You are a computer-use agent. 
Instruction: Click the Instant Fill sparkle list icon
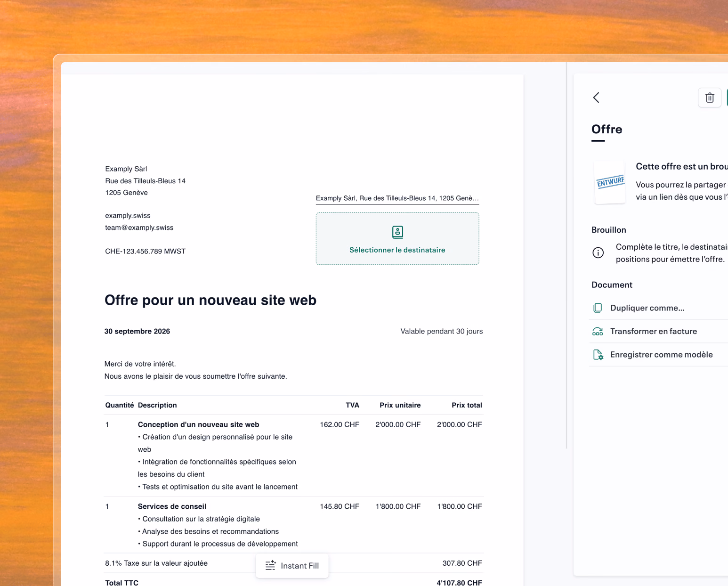pos(270,566)
